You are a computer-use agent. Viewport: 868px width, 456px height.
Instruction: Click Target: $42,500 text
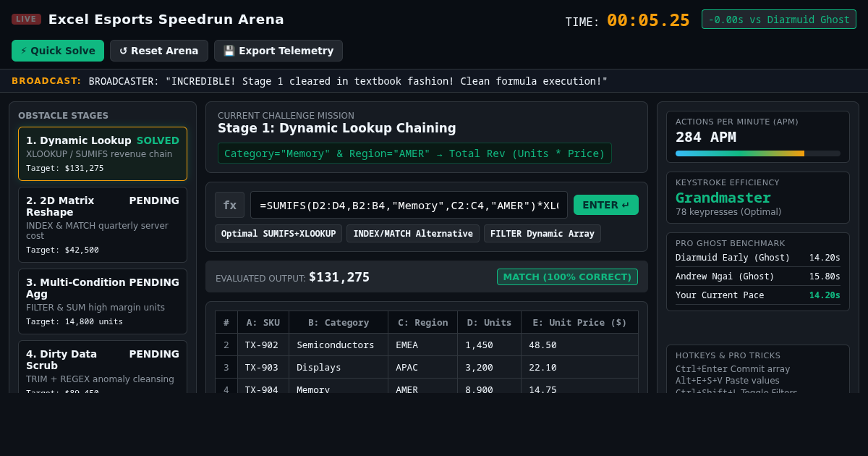(62, 250)
